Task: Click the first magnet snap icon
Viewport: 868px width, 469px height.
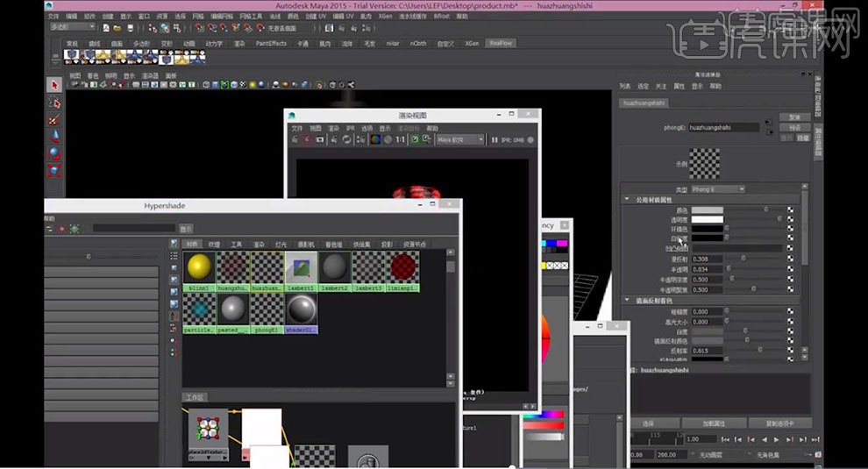Action: point(200,28)
